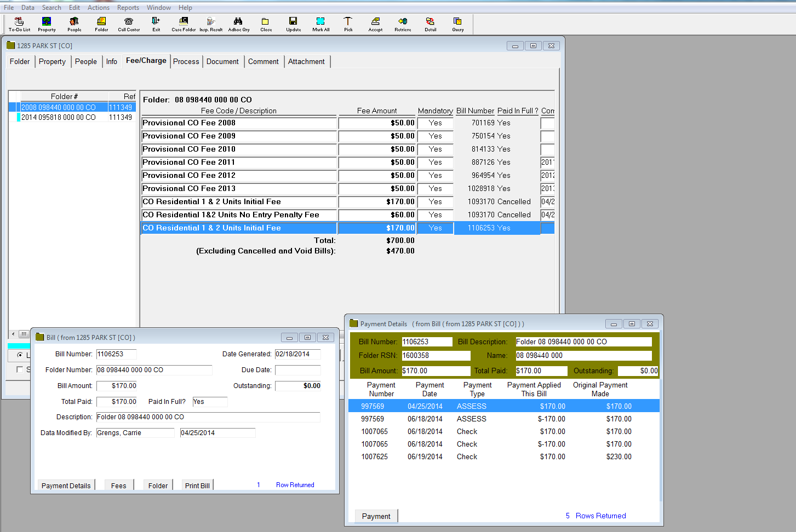The height and width of the screenshot is (532, 796).
Task: Open the To-Do List toolbar icon
Action: point(19,24)
